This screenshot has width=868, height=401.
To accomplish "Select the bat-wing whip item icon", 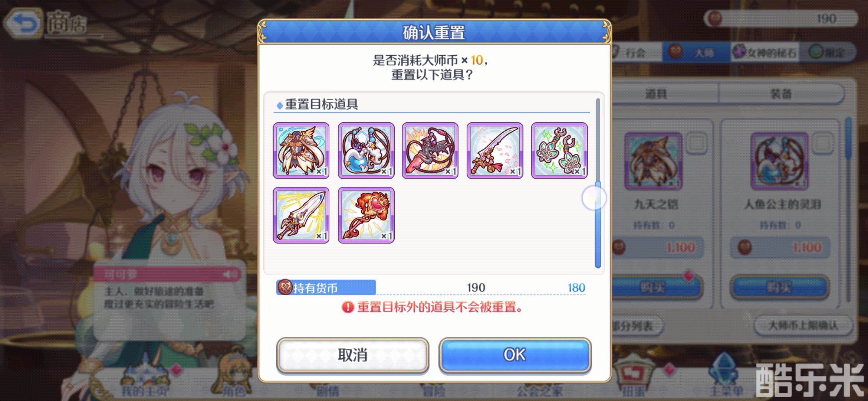I will pyautogui.click(x=430, y=150).
